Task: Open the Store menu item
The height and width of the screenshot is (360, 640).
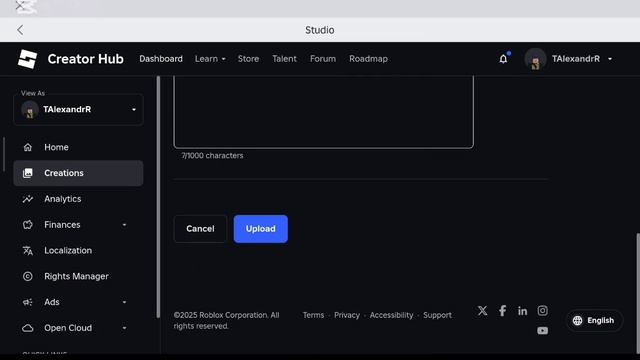Action: [x=248, y=59]
